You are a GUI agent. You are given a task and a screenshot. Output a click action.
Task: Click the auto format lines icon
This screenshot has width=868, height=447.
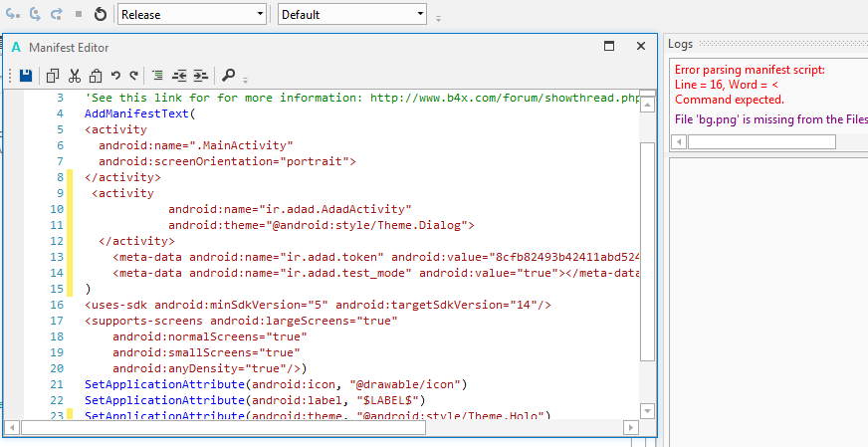pyautogui.click(x=158, y=76)
